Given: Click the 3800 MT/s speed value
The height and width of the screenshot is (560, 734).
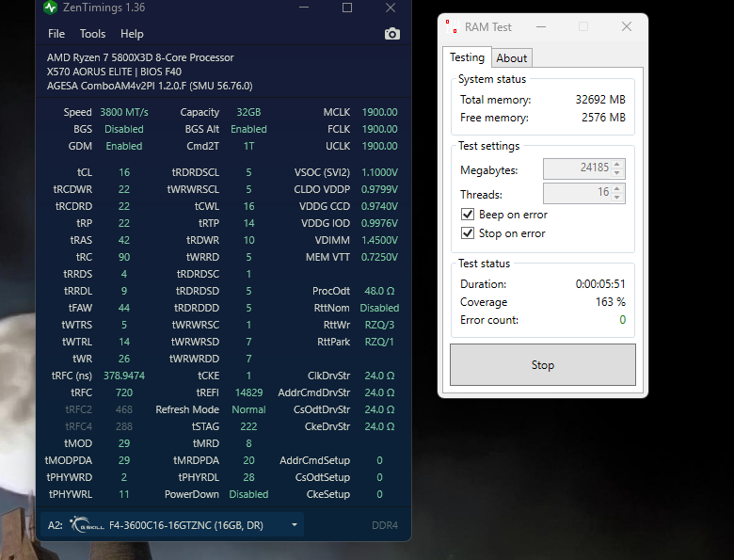Looking at the screenshot, I should point(124,112).
